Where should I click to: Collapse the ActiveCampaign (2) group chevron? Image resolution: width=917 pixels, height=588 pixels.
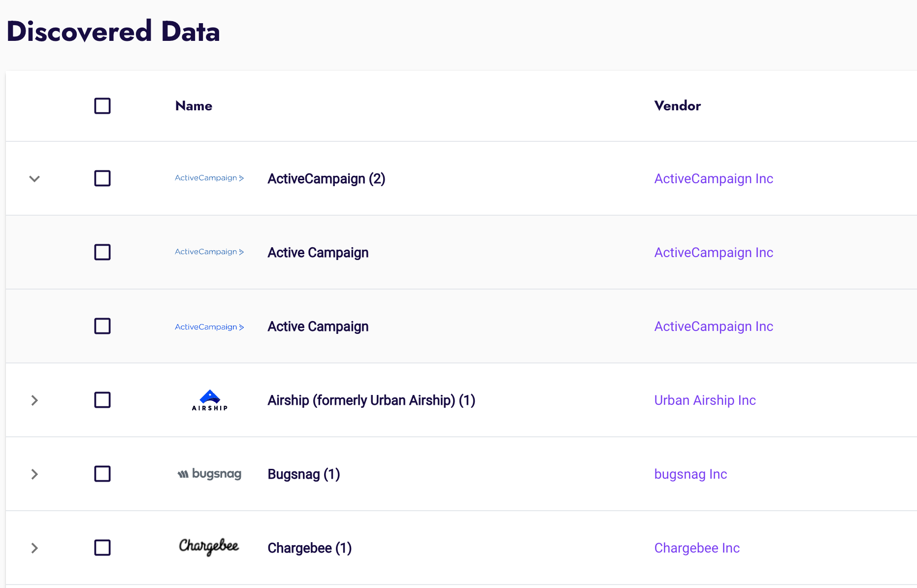[34, 179]
